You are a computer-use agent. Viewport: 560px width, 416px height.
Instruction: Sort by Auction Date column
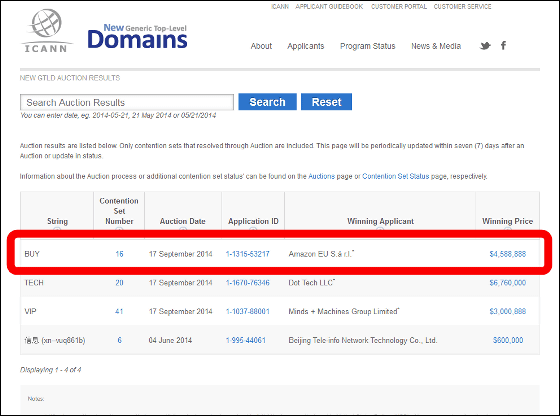point(182,221)
